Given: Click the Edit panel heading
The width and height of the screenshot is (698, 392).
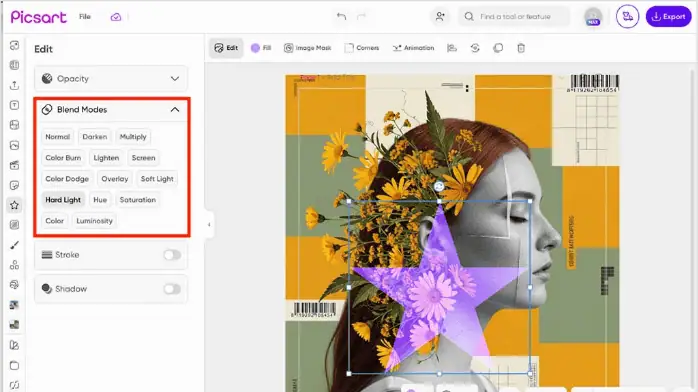Looking at the screenshot, I should point(43,49).
